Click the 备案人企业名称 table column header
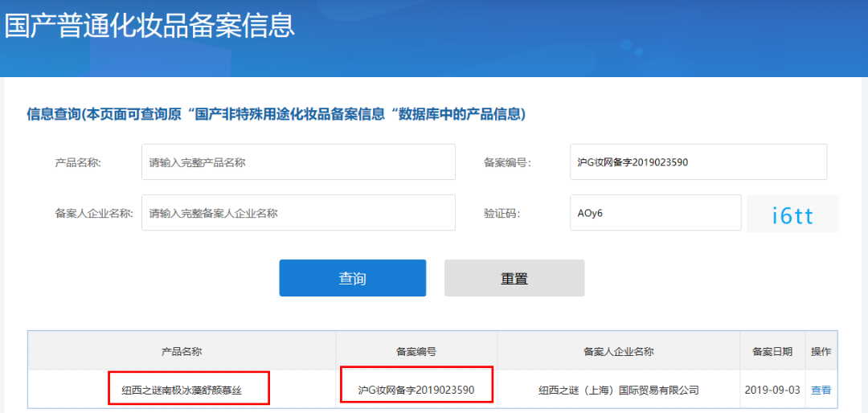This screenshot has height=413, width=868. [x=618, y=351]
